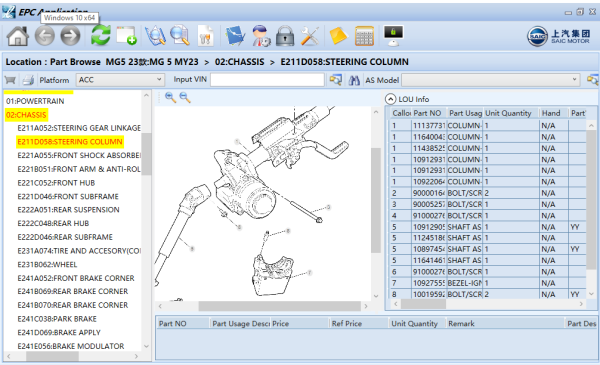Screen dimensions: 600x365
Task: Click the LOU Info horizontal scrollbar thumb
Action: coord(423,304)
